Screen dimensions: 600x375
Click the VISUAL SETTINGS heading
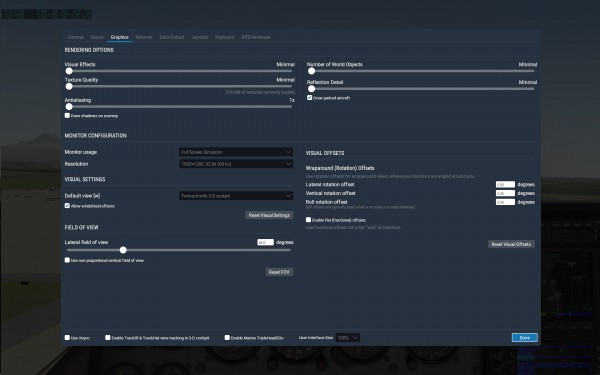pyautogui.click(x=85, y=179)
